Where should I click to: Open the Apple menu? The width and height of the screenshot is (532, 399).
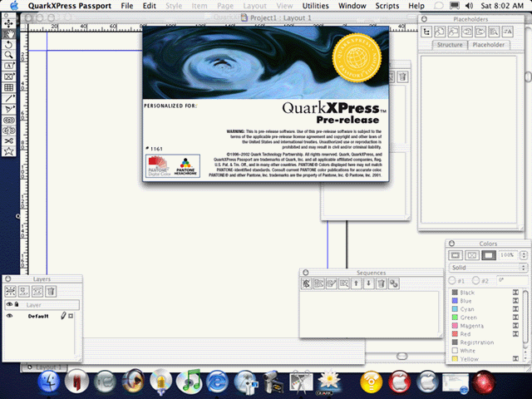click(x=14, y=6)
